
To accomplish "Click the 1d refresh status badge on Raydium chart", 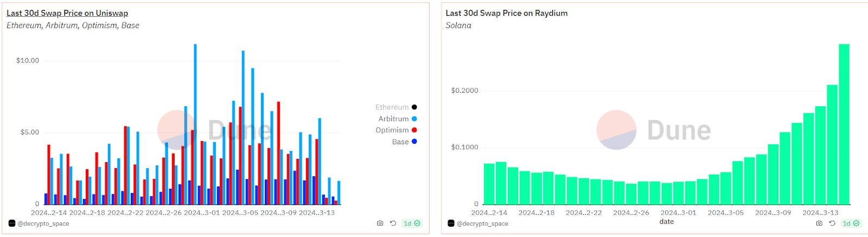I will (851, 223).
